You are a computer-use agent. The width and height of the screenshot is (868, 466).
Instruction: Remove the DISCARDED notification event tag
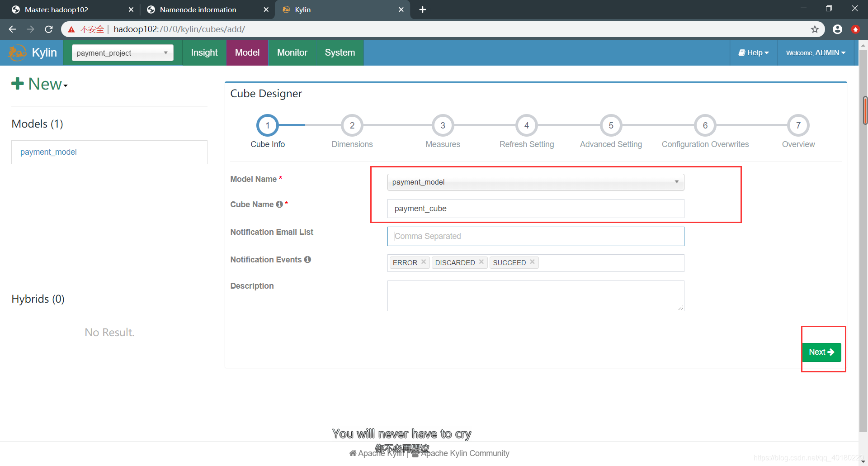point(481,262)
